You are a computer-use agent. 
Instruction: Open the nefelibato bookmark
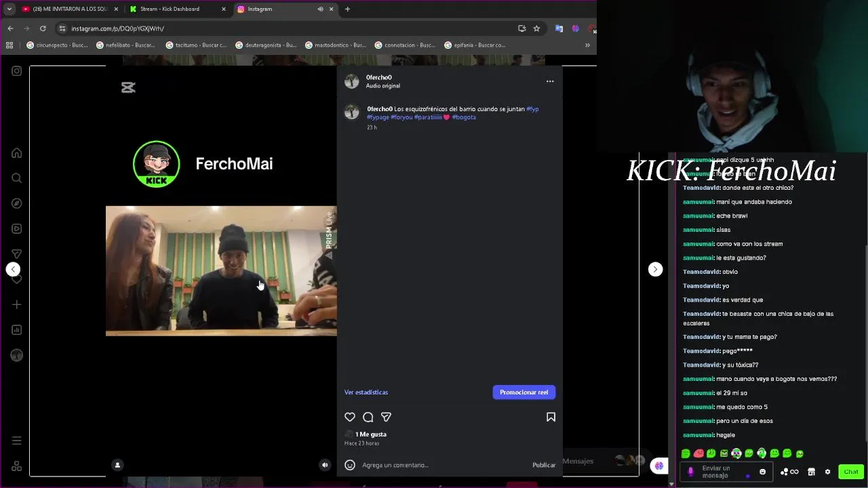pyautogui.click(x=126, y=45)
